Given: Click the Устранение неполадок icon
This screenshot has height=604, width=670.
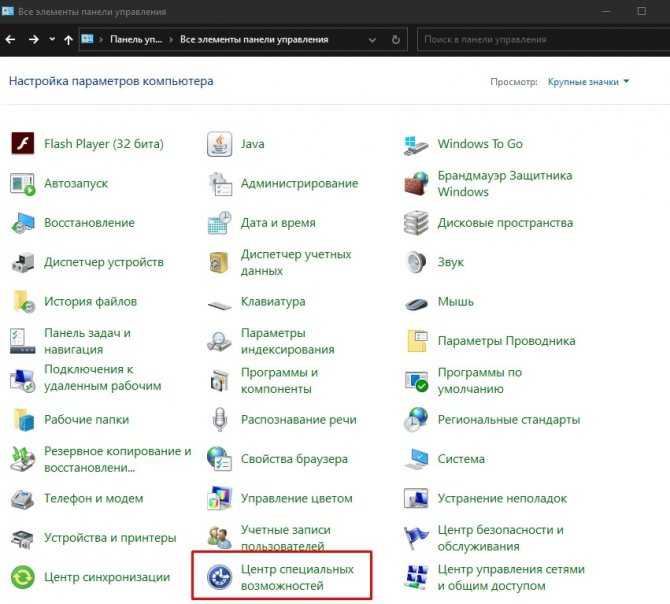Looking at the screenshot, I should pos(416,498).
